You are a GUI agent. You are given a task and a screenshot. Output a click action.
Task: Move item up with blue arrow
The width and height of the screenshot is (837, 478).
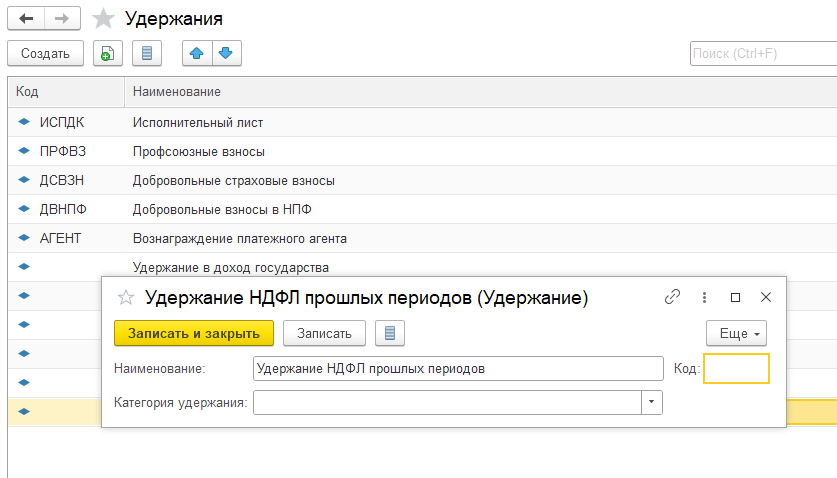197,53
